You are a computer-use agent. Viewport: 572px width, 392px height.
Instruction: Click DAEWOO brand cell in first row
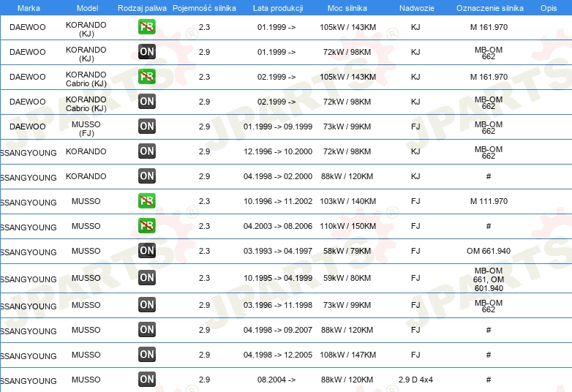click(x=27, y=27)
